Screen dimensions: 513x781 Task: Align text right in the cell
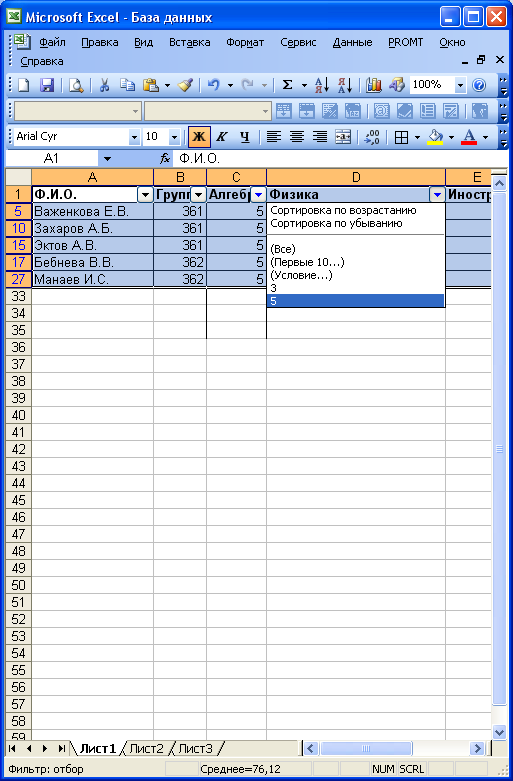(x=320, y=136)
